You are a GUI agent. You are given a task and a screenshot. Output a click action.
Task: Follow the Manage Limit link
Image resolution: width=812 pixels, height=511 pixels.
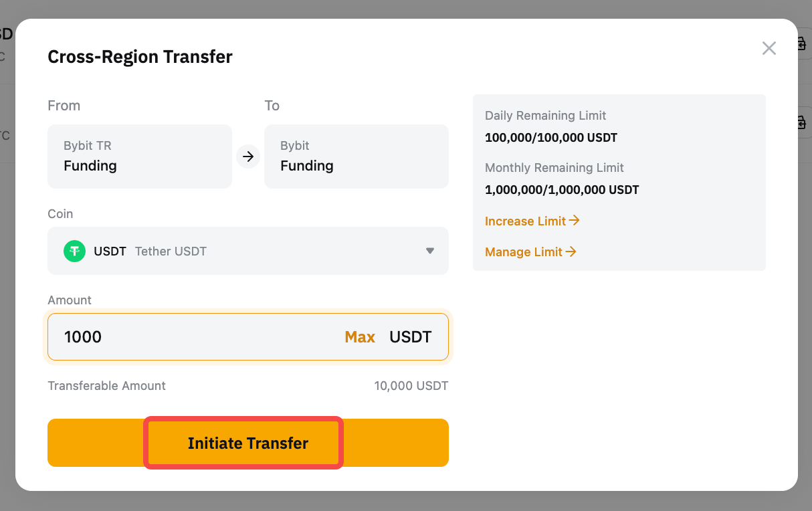tap(524, 252)
